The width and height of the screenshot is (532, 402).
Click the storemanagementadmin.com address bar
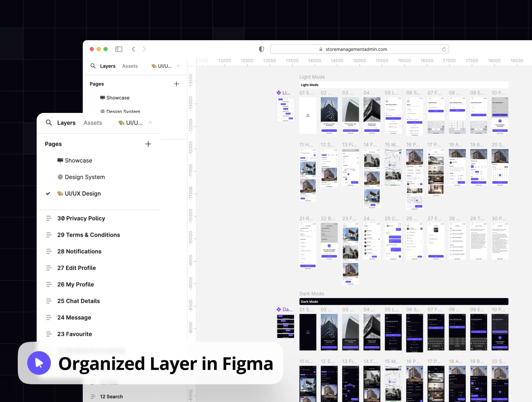pyautogui.click(x=359, y=49)
